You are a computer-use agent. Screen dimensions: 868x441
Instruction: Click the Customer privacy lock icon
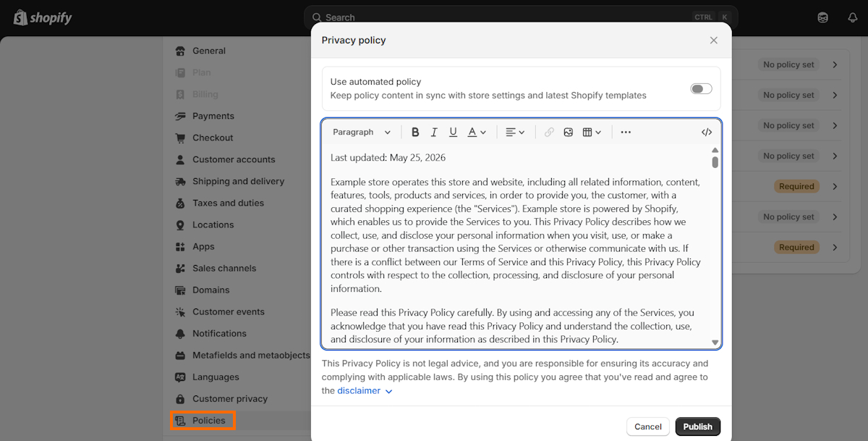[180, 399]
